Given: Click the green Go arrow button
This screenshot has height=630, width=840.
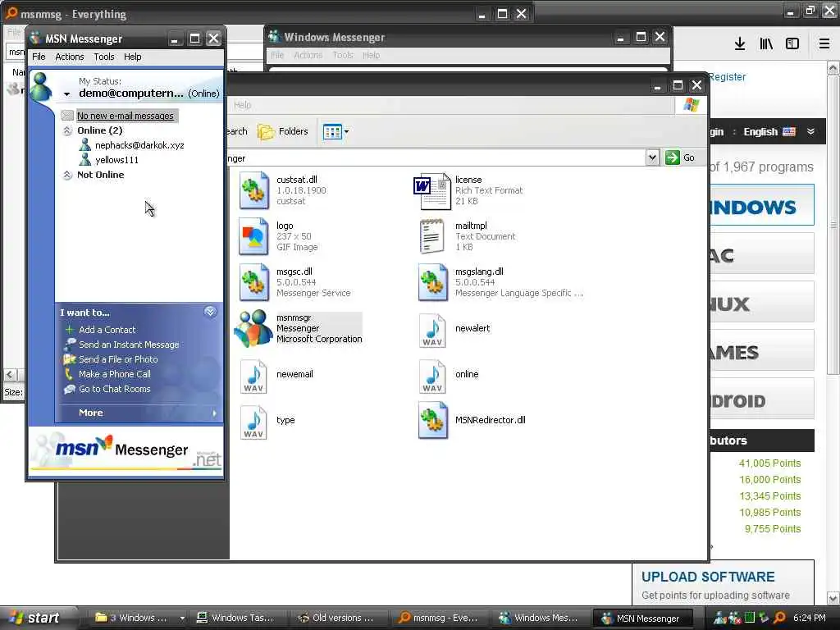Looking at the screenshot, I should pos(673,157).
